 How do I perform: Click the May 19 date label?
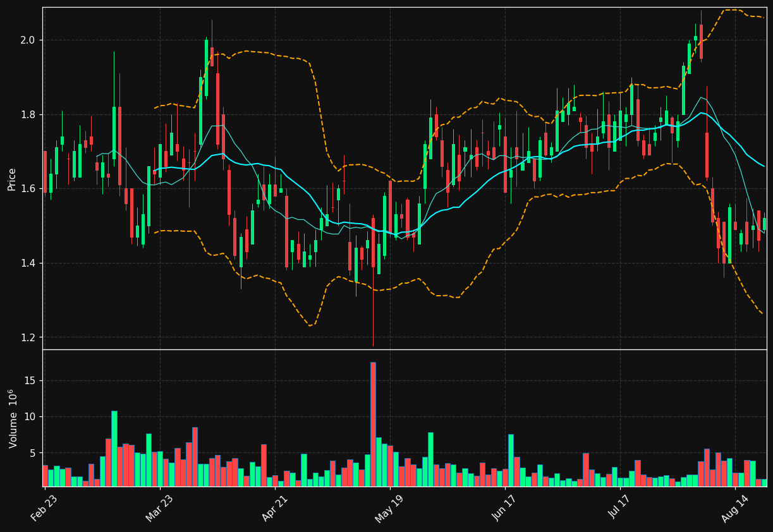click(389, 507)
